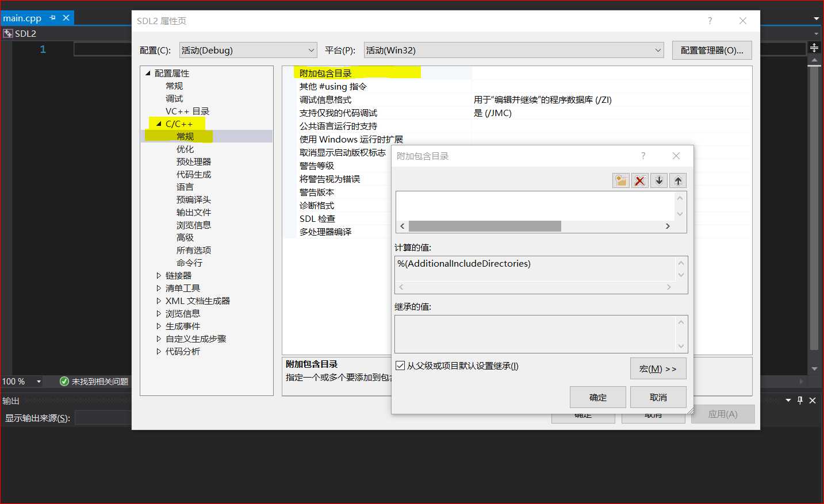Screen dimensions: 824x504
Task: Collapse the 配置属性 tree node
Action: pyautogui.click(x=148, y=73)
